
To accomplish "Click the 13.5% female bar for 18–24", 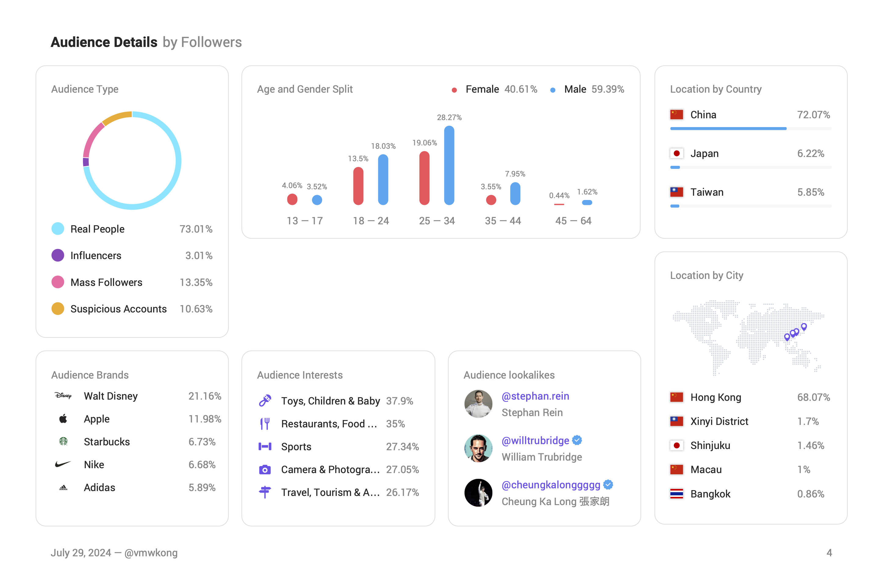I will click(358, 186).
